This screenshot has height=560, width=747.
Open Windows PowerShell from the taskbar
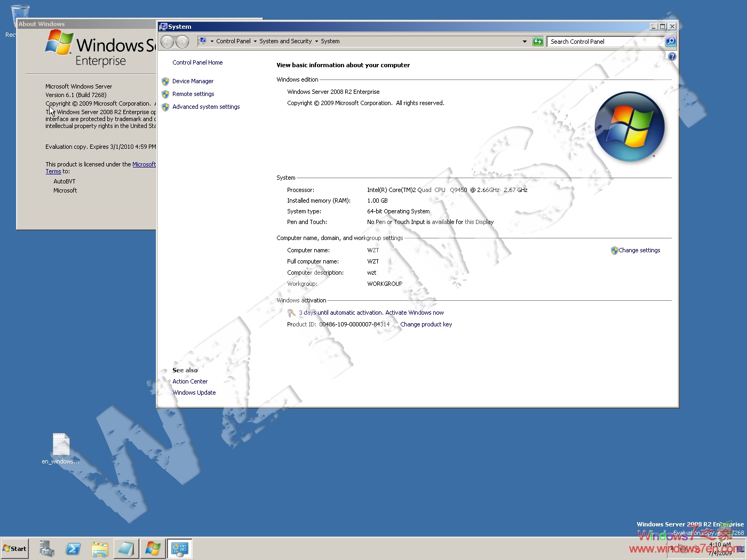click(x=73, y=548)
